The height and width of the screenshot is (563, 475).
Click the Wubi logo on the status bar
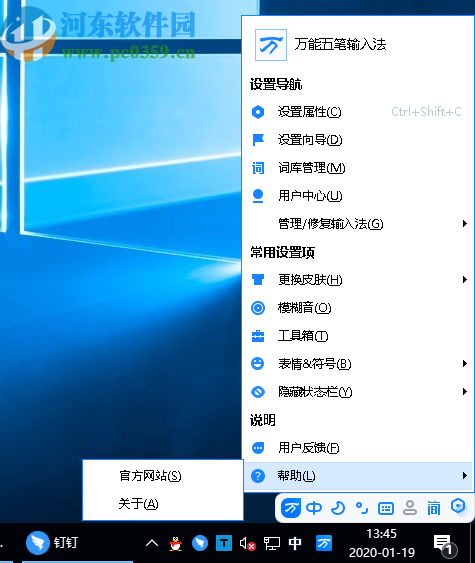point(290,508)
